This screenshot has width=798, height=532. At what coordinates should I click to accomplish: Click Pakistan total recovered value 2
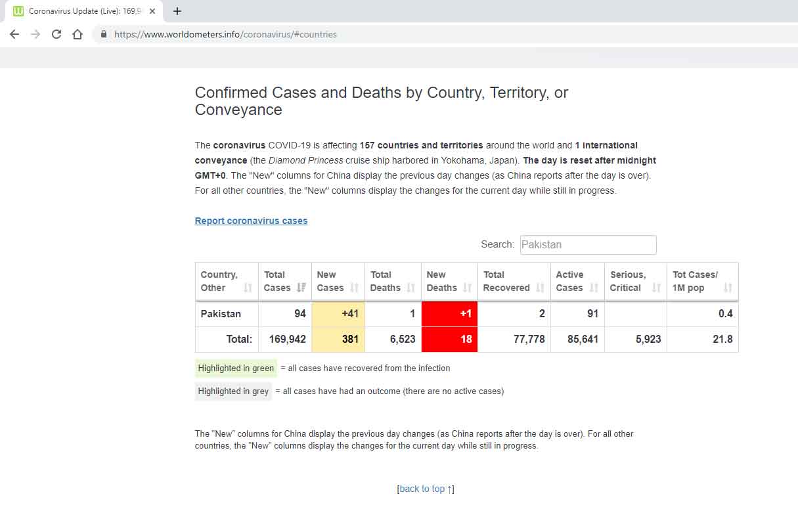[542, 314]
